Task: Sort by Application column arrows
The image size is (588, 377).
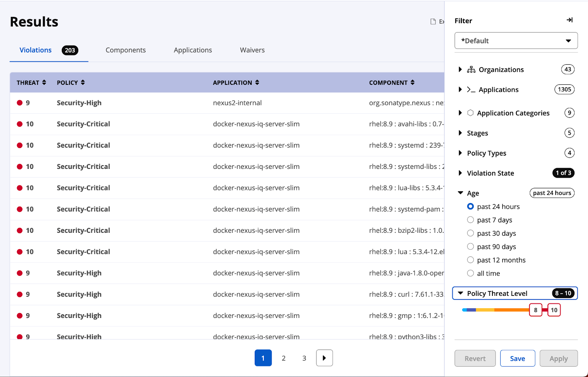Action: coord(257,83)
